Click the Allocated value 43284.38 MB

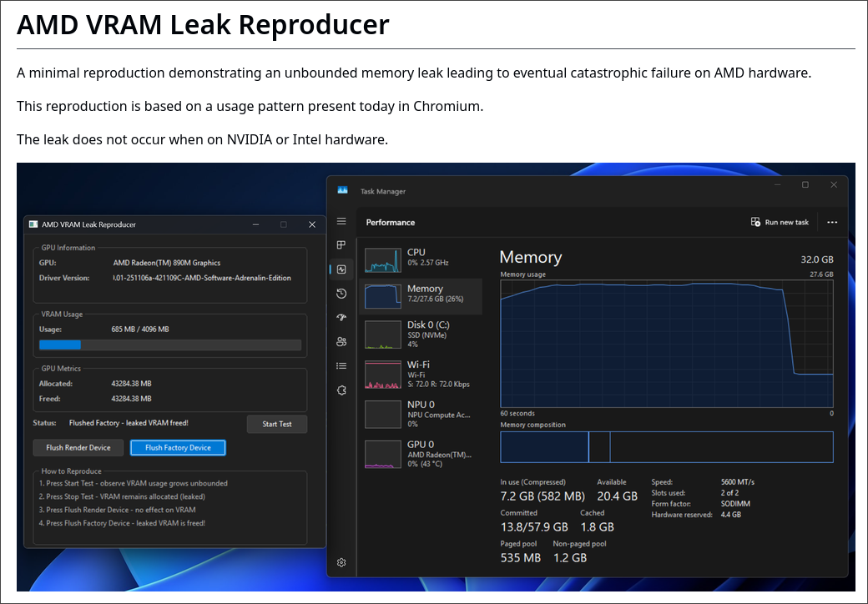(131, 383)
